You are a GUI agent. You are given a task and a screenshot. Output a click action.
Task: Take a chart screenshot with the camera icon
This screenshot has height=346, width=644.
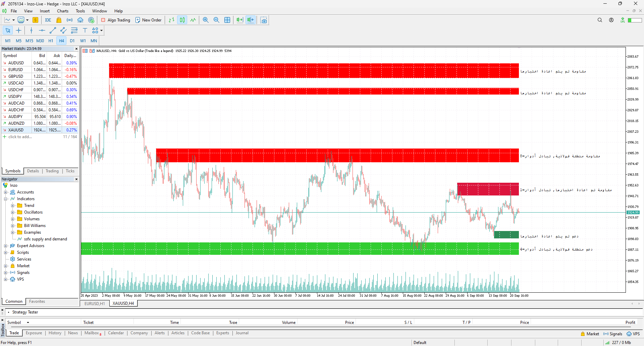263,20
